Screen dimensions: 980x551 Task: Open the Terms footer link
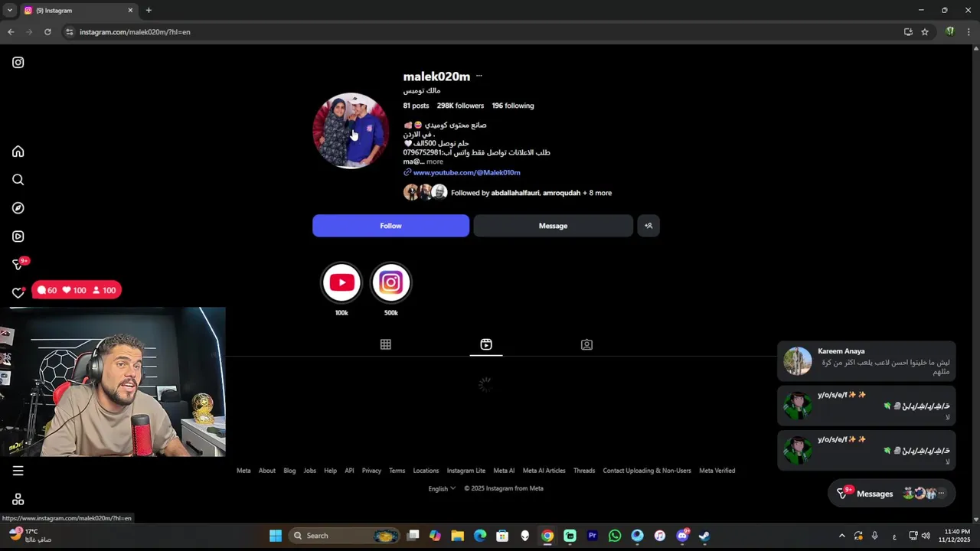(397, 471)
